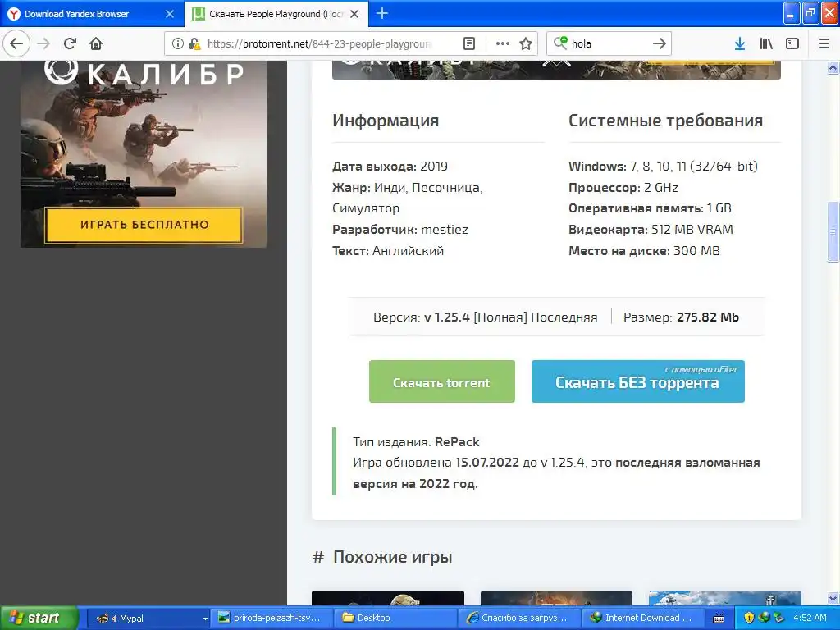Reload the current page
The width and height of the screenshot is (840, 630).
(70, 43)
